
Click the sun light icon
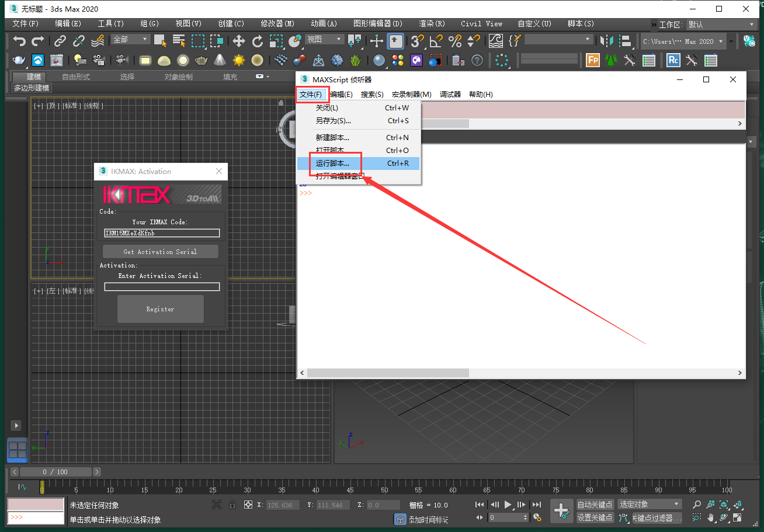point(239,60)
